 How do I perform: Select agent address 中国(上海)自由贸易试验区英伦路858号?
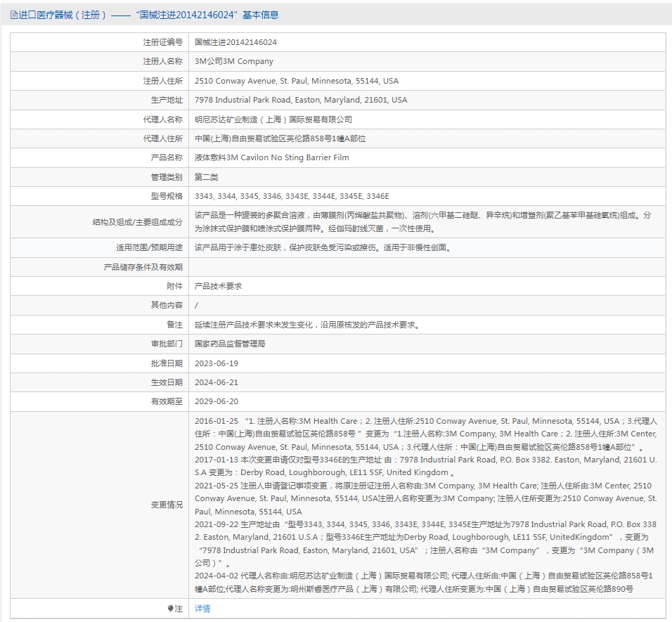tap(280, 138)
